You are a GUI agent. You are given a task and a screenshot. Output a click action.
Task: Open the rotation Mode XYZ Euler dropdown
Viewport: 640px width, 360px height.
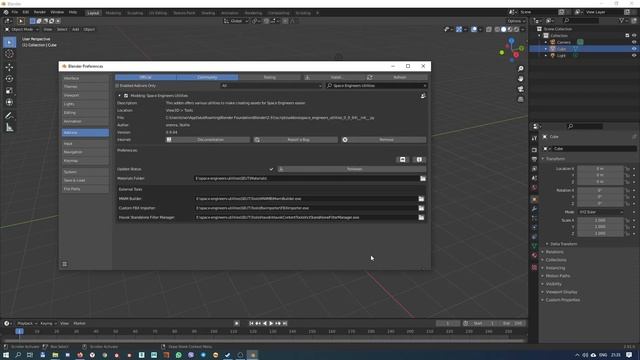tap(600, 212)
